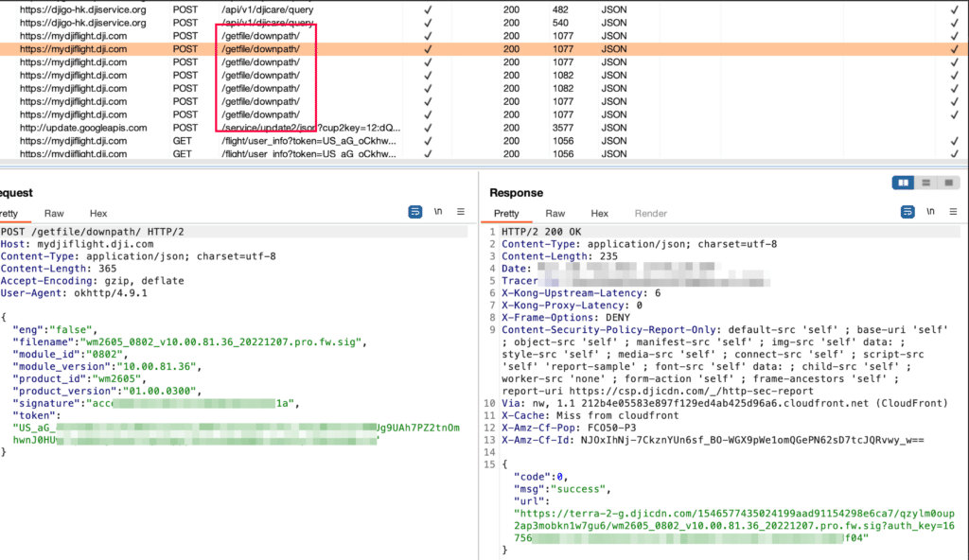
Task: Click the 'Accept-Encoding: gzip, deflate' header
Action: pos(92,281)
